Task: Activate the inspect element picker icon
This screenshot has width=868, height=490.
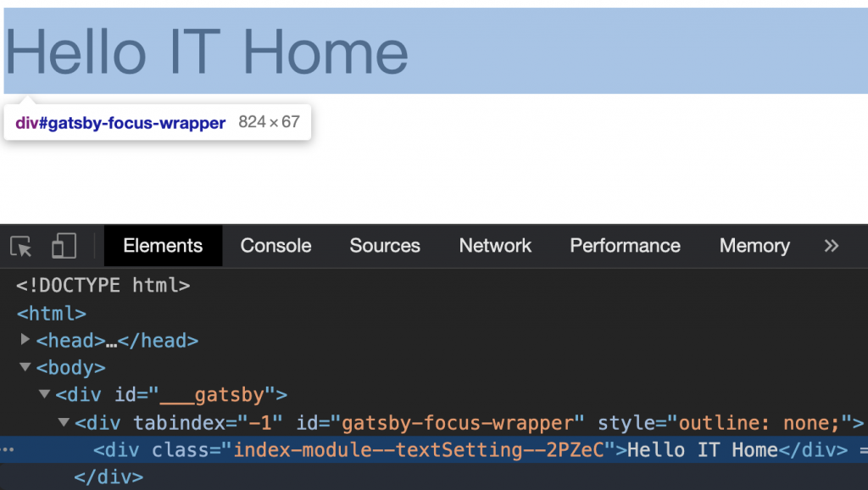Action: [21, 246]
